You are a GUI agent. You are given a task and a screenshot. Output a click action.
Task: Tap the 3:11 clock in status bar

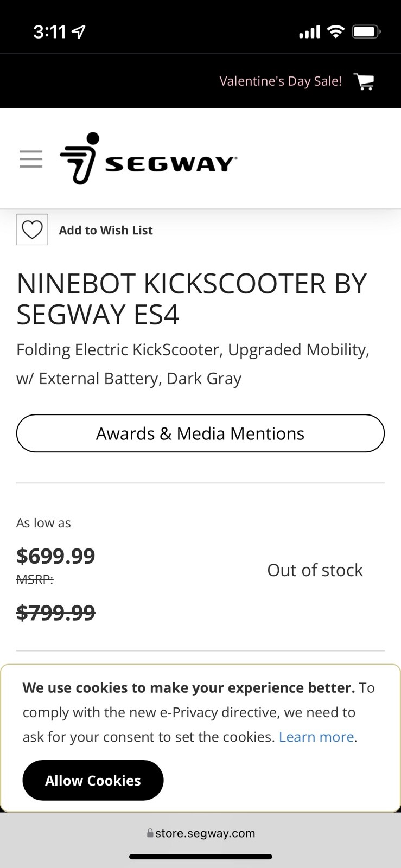click(x=49, y=32)
